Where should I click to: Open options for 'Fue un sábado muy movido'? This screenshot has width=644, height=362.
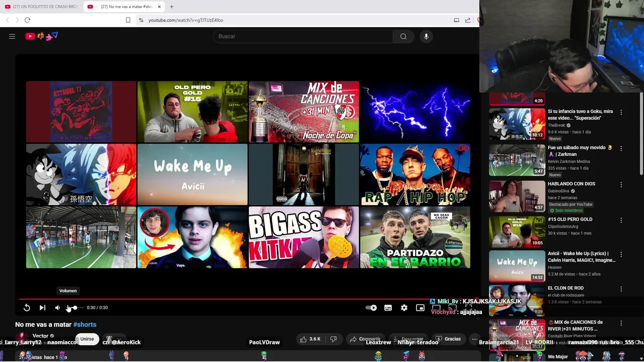[x=621, y=148]
